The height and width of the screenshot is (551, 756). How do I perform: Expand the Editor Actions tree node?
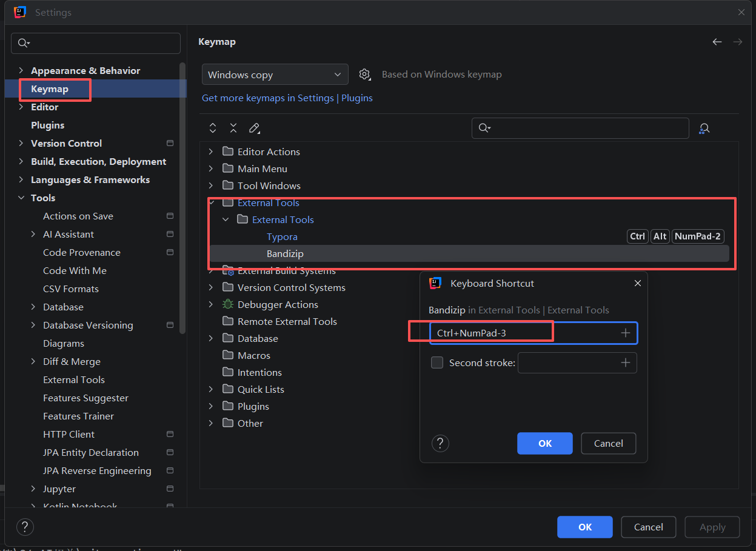click(x=211, y=152)
